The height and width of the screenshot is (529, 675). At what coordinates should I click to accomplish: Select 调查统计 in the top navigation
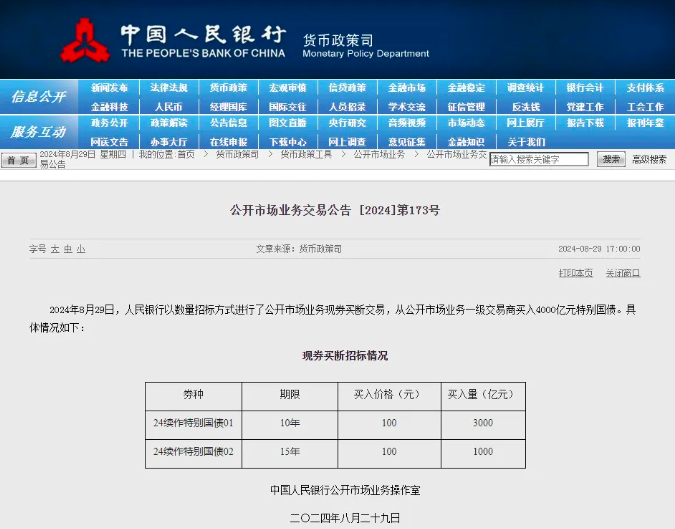[525, 88]
